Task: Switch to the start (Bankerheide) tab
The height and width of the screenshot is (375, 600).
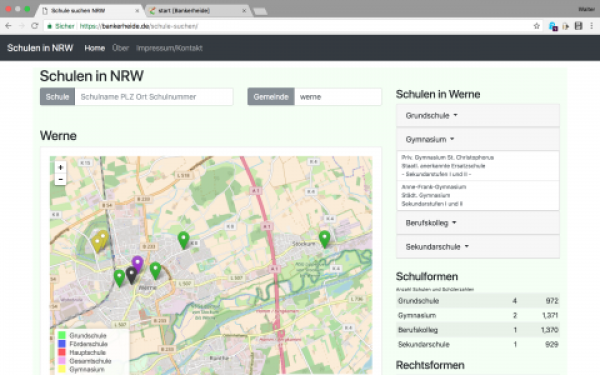Action: (198, 11)
